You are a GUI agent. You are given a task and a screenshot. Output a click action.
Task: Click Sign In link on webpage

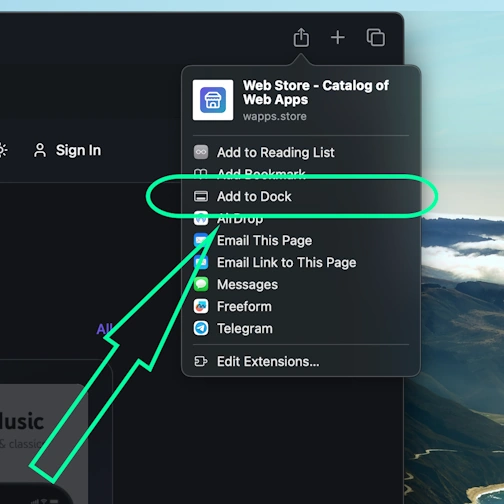(78, 150)
